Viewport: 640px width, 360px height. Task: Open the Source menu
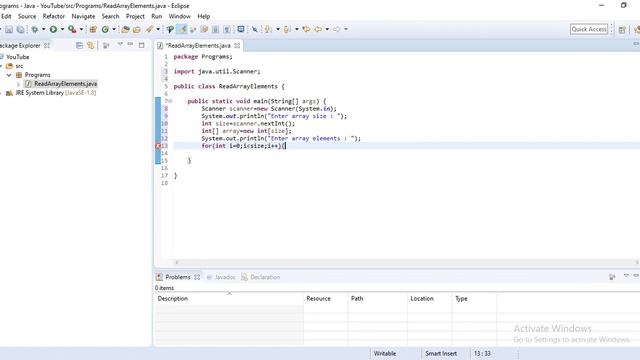[27, 16]
